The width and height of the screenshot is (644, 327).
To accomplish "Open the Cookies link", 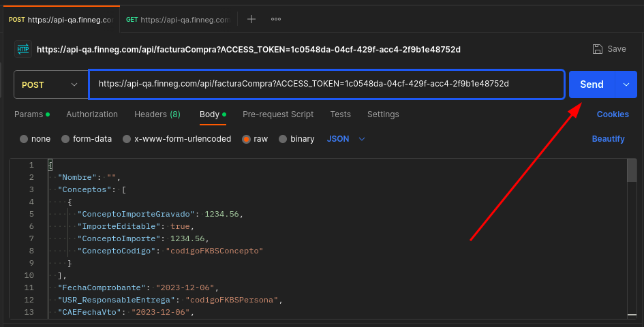I will (613, 114).
